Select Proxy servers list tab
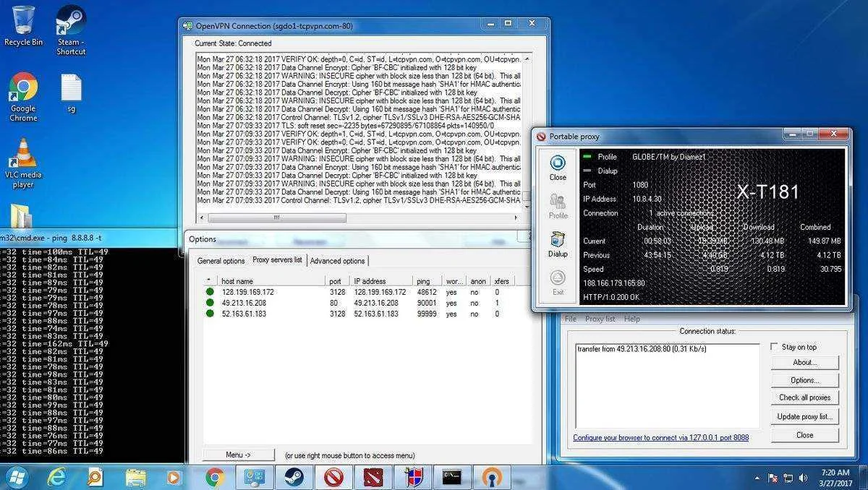The width and height of the screenshot is (868, 490). 277,260
